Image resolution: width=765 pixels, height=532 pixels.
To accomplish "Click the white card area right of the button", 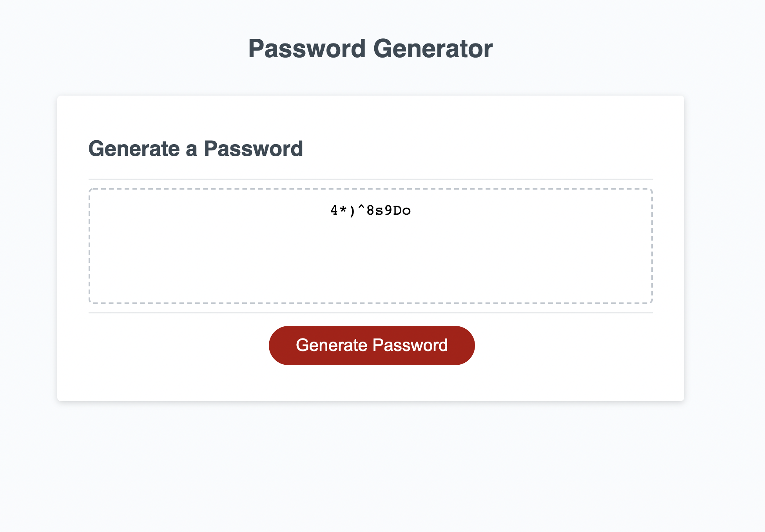I will [576, 349].
